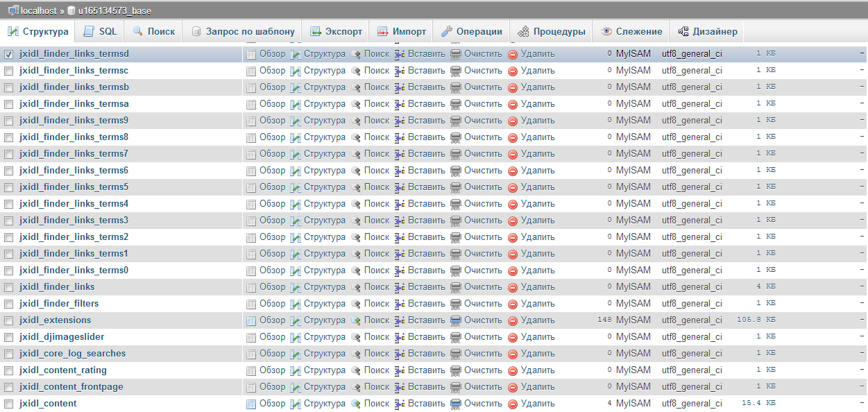Click the Структура icon for jxidl_finder_links_terms1
Screen dimensions: 868x412
[x=296, y=254]
